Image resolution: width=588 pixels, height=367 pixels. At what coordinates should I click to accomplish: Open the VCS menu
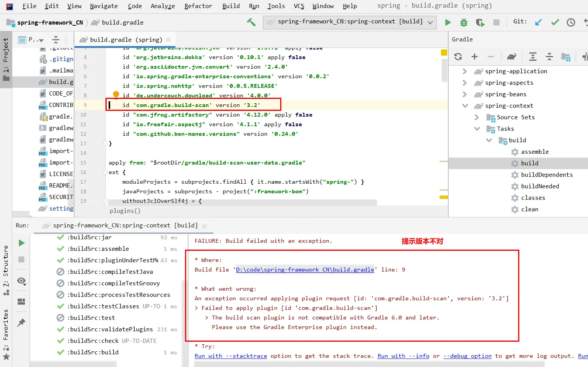(299, 6)
